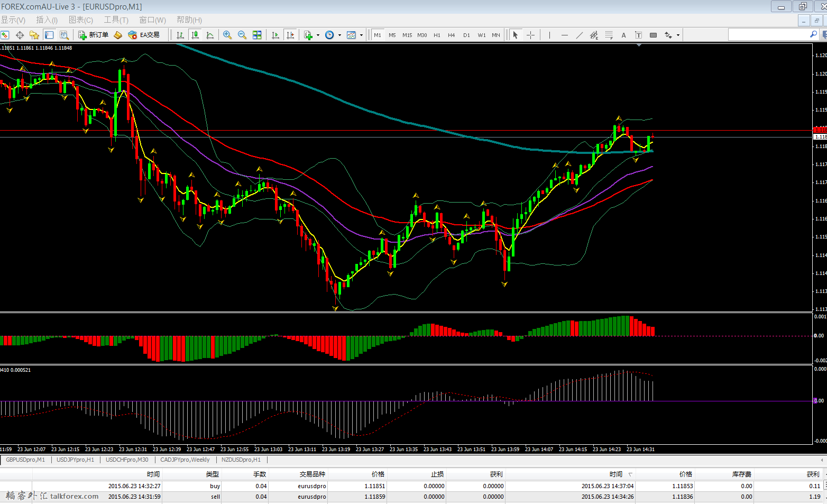This screenshot has width=827, height=504.
Task: Switch to candlestick chart display
Action: click(x=195, y=35)
